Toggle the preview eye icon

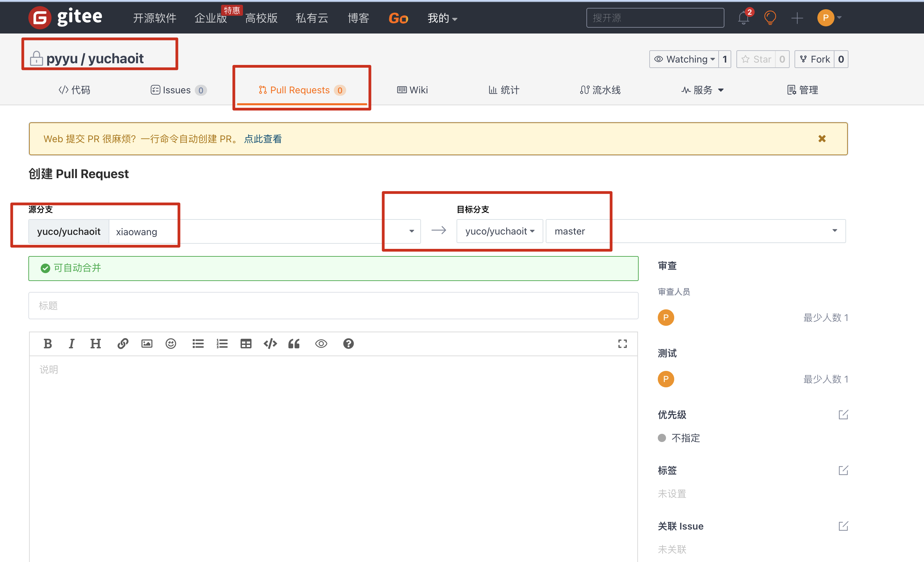click(321, 344)
